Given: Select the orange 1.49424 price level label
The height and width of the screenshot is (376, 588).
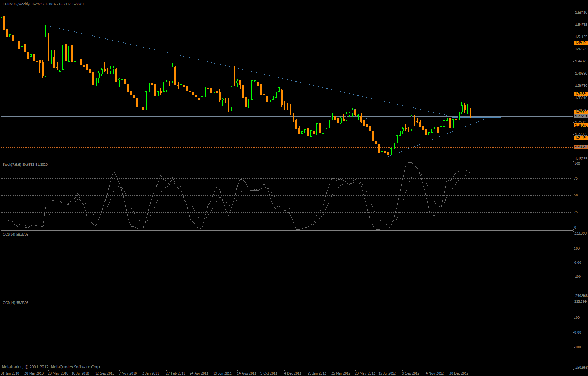Looking at the screenshot, I should 581,43.
